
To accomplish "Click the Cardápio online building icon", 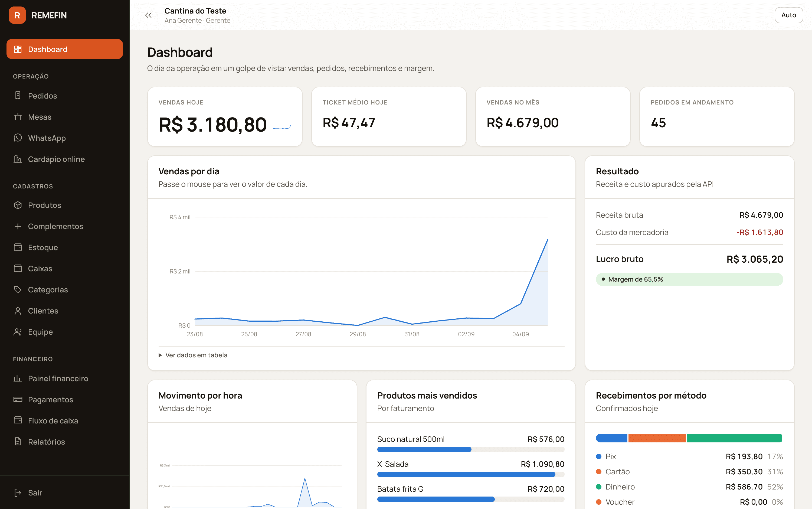I will point(18,159).
